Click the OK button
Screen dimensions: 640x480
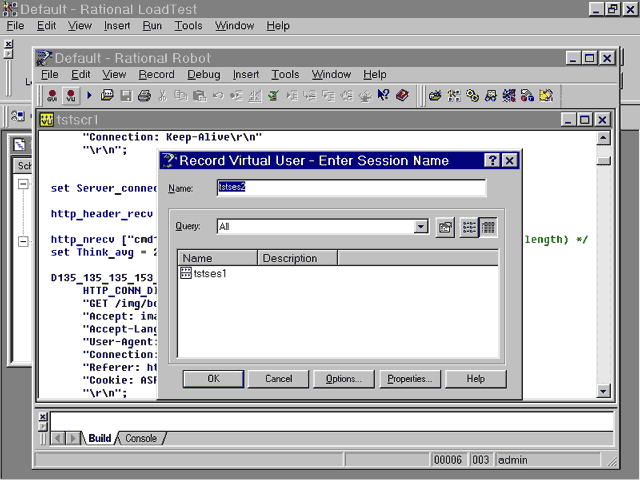click(x=213, y=379)
